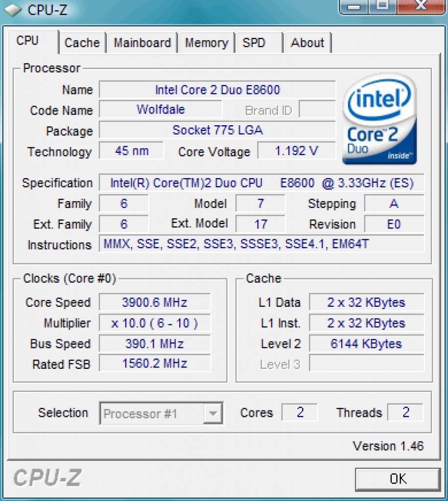
Task: Click the L1 Inst. cache value field
Action: [366, 323]
